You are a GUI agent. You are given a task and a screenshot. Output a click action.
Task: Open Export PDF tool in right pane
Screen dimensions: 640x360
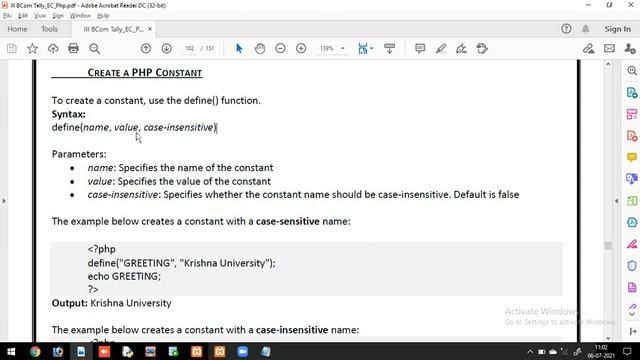coord(632,93)
